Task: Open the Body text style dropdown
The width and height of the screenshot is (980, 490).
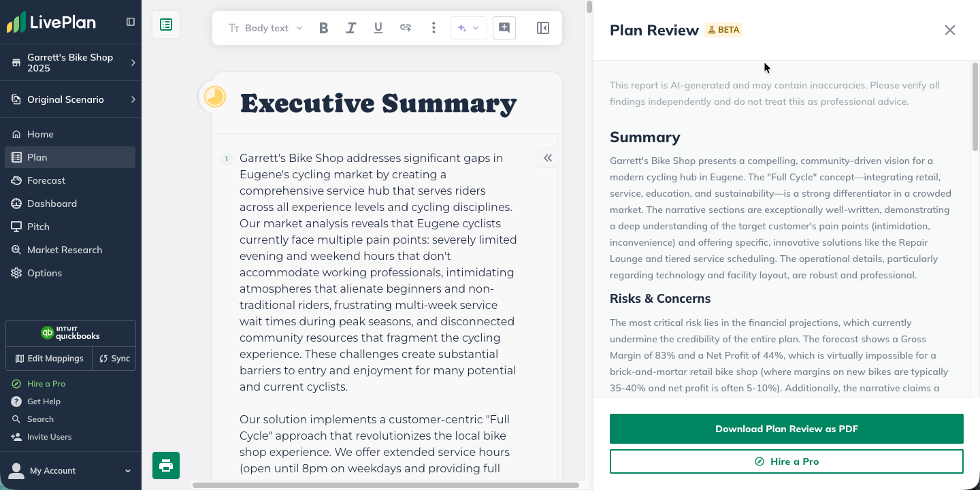Action: point(267,28)
